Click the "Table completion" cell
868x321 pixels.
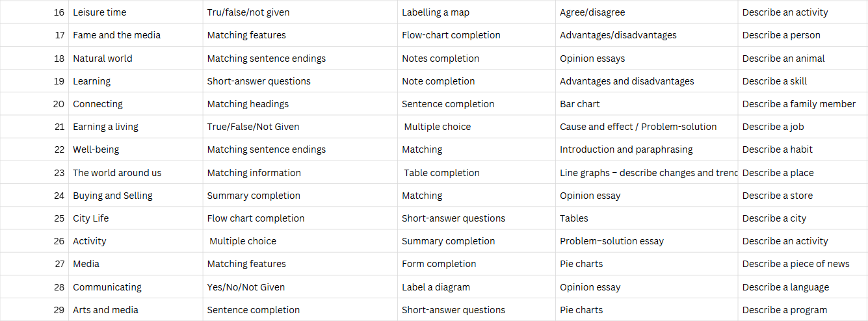441,173
